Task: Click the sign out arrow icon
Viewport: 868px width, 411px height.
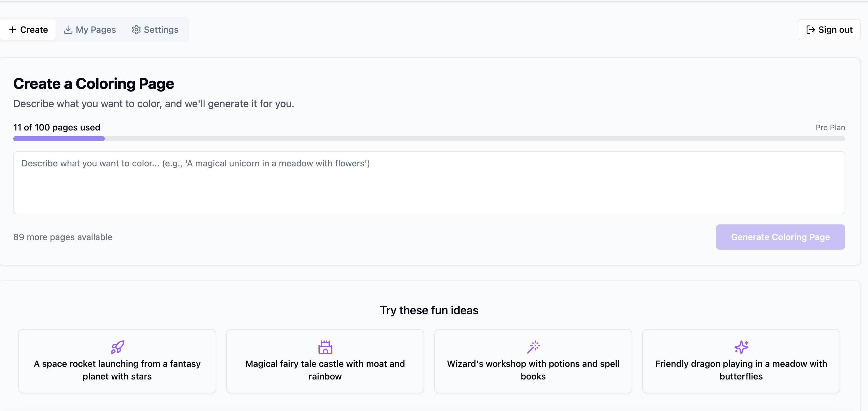Action: click(x=810, y=30)
